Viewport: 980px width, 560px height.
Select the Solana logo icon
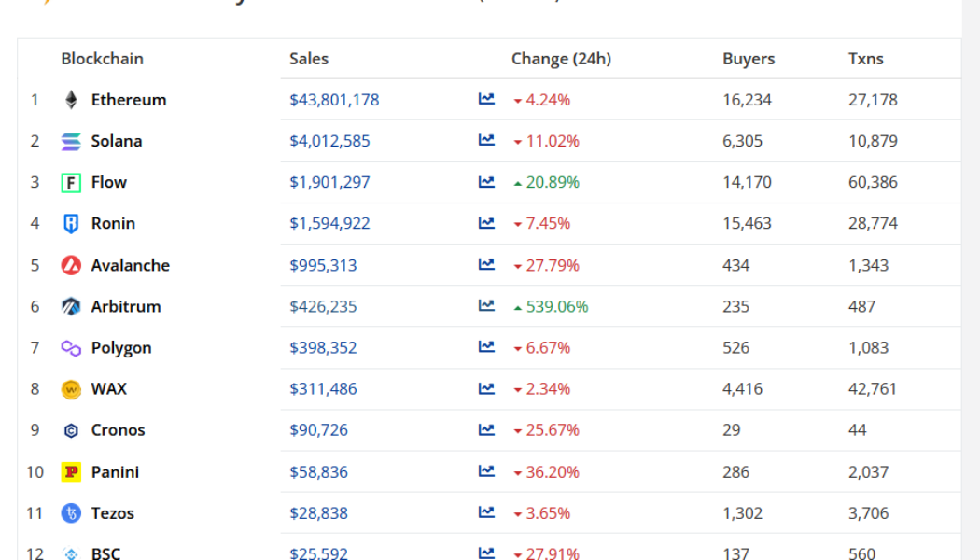click(x=71, y=141)
